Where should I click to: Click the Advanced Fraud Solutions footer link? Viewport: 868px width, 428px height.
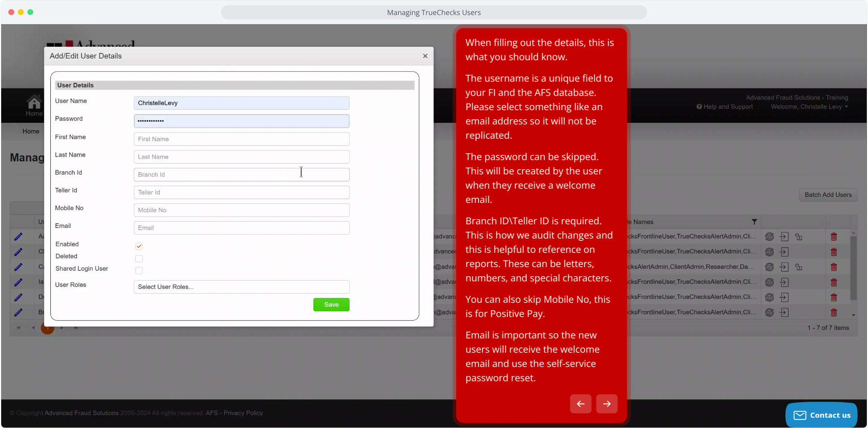(x=82, y=413)
